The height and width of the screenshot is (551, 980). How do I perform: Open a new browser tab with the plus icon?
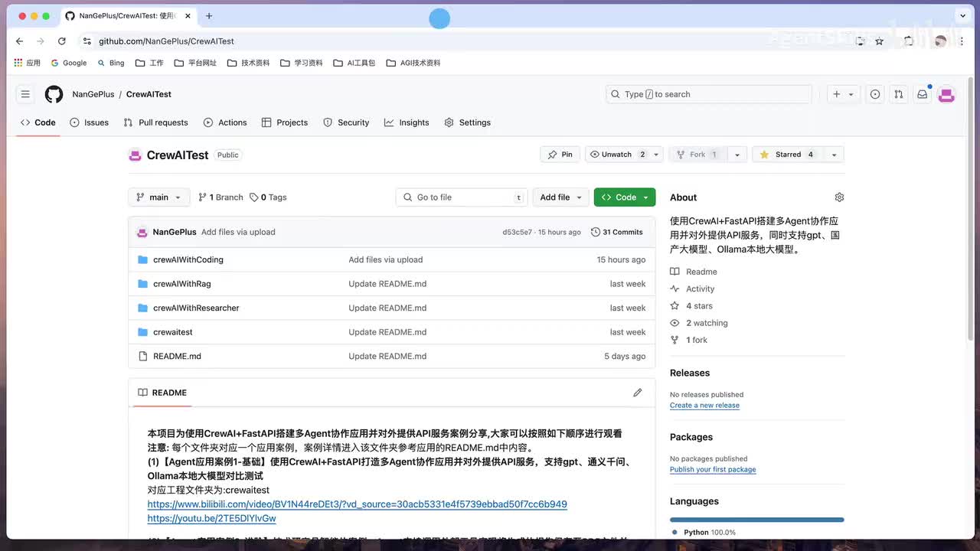click(209, 16)
